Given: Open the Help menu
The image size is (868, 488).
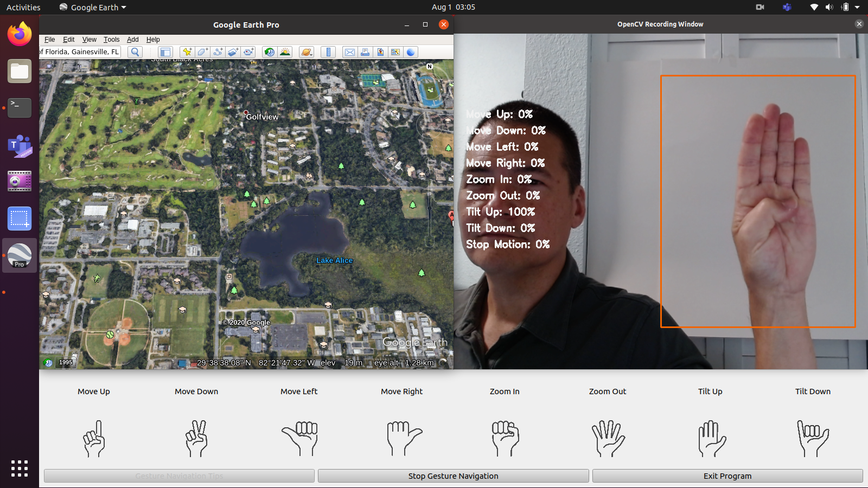Looking at the screenshot, I should point(153,40).
